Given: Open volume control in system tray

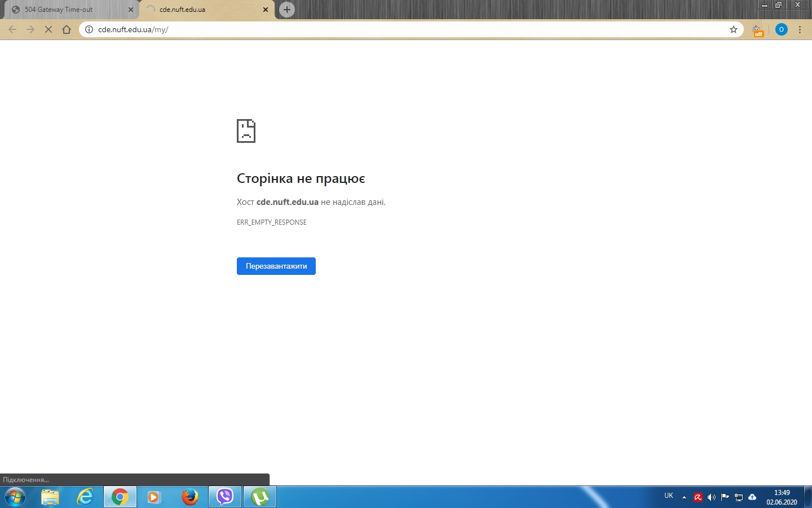Looking at the screenshot, I should [x=712, y=497].
